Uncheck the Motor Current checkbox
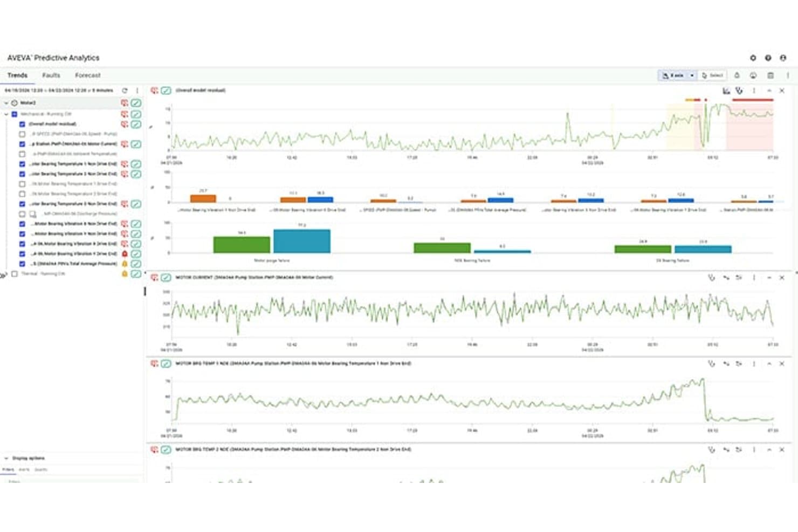This screenshot has height=532, width=798. coord(22,144)
